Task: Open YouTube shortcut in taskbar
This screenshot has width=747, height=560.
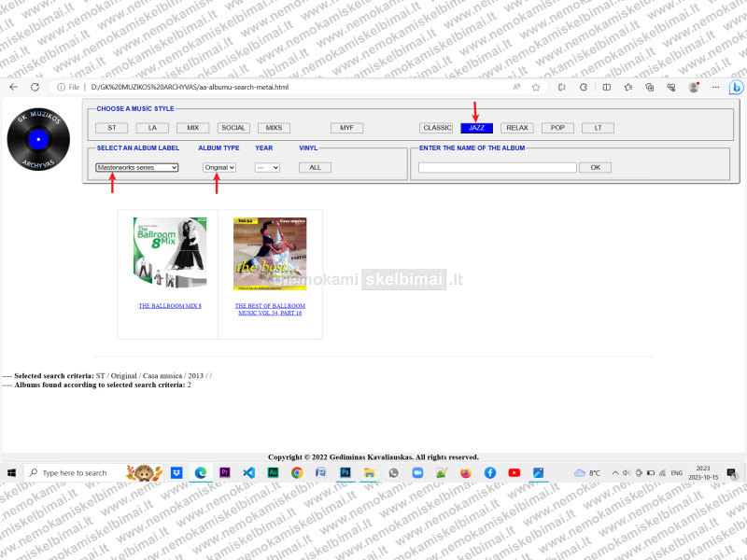Action: pyautogui.click(x=514, y=472)
